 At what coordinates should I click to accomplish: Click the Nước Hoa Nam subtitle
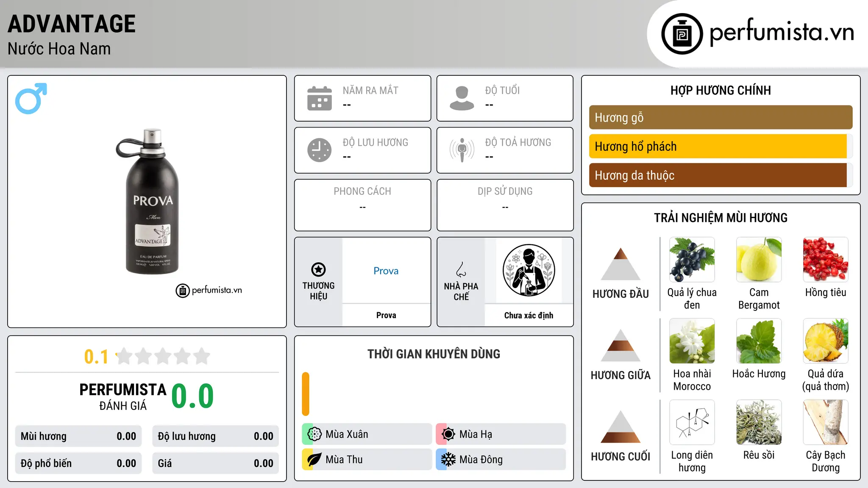pos(59,49)
